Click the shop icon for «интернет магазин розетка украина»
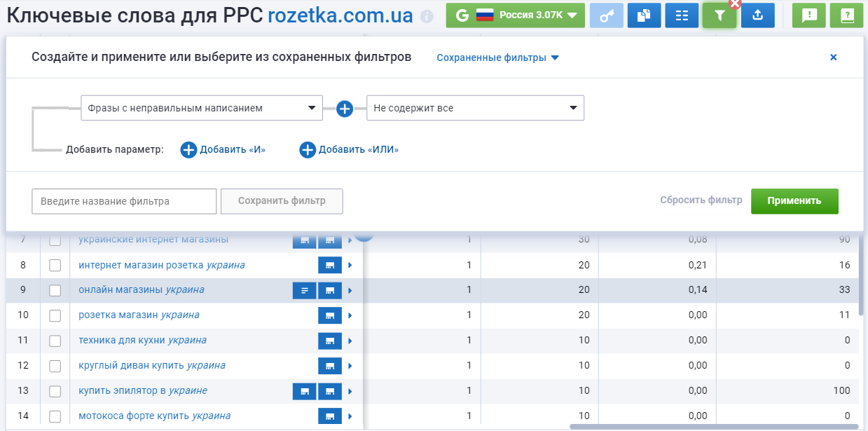868x431 pixels. pos(330,265)
